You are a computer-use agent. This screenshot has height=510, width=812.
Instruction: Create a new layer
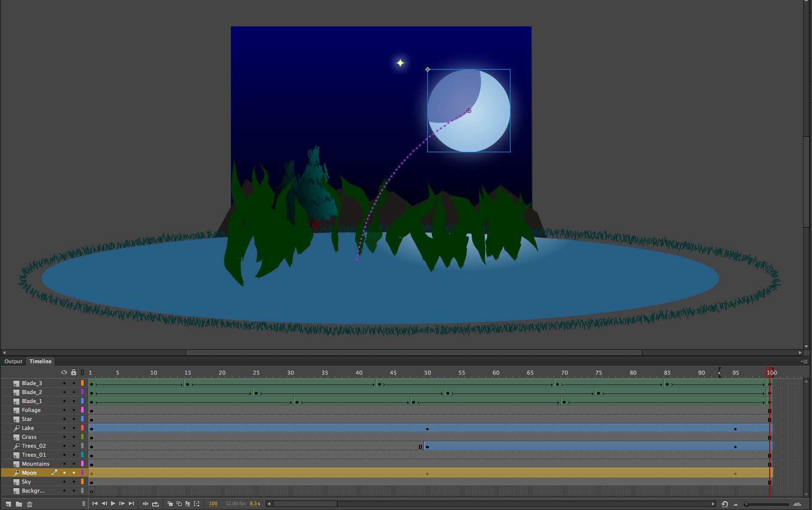[8, 504]
